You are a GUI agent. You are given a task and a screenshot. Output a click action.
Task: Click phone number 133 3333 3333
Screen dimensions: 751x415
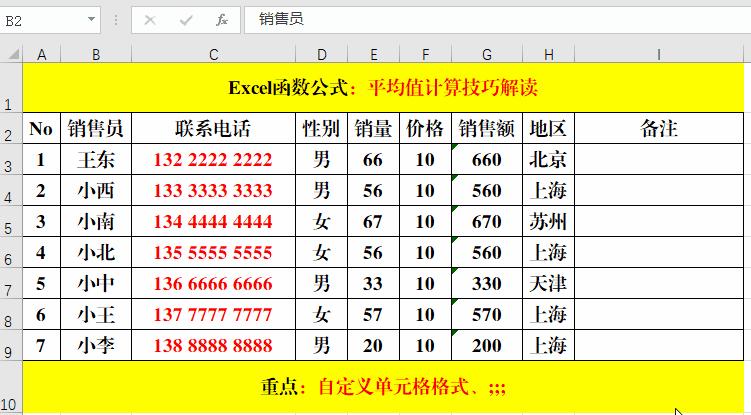tap(214, 190)
